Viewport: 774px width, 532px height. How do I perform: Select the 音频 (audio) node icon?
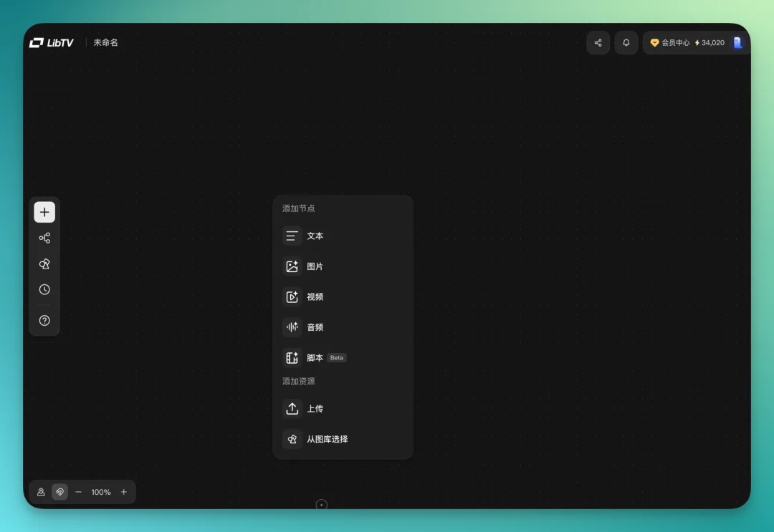292,327
